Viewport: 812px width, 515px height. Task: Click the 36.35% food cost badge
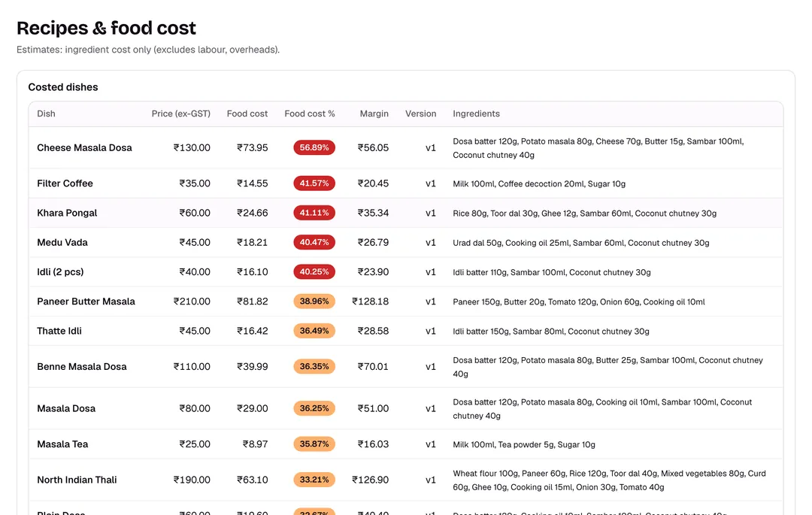[314, 367]
